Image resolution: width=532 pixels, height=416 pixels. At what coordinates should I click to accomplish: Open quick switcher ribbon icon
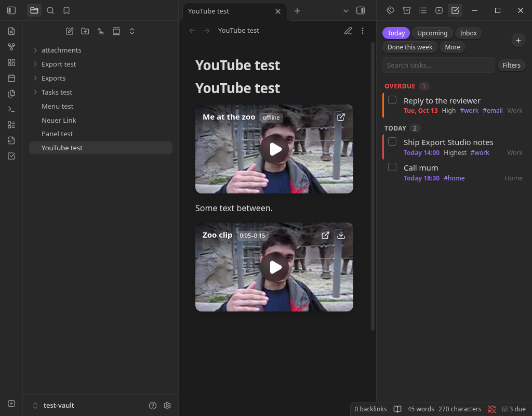11,31
